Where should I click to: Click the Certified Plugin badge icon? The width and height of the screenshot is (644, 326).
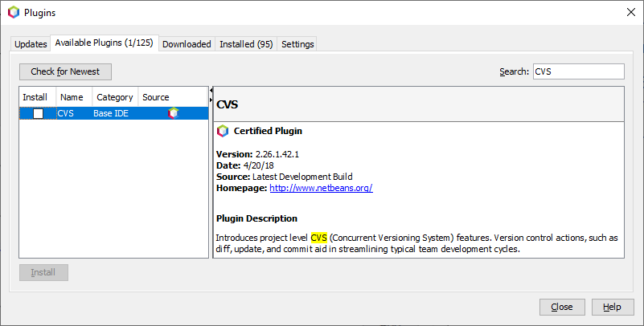[x=223, y=131]
